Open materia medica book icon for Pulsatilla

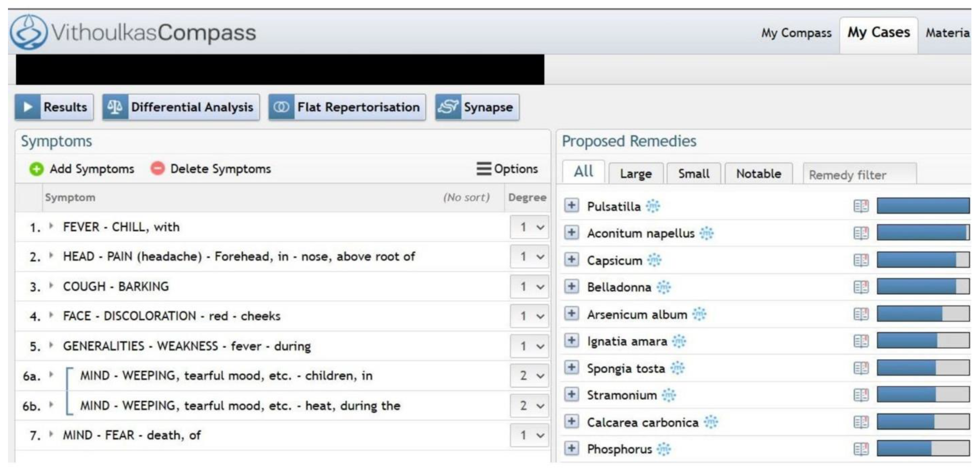[861, 206]
